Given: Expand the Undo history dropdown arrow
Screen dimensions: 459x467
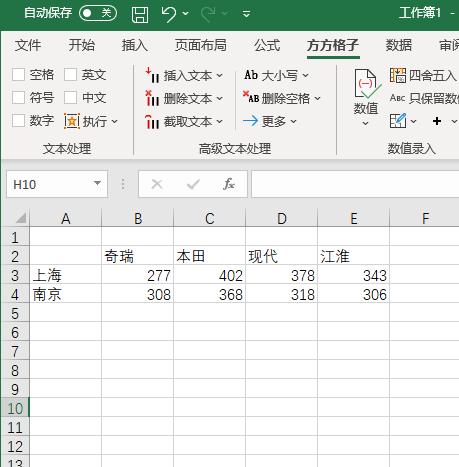Looking at the screenshot, I should pos(186,14).
